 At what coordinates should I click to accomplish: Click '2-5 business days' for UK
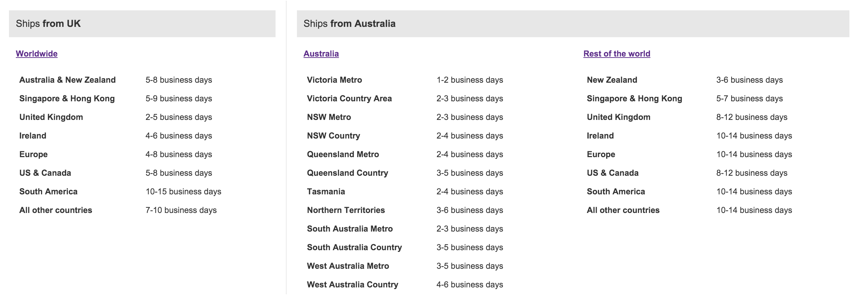(x=179, y=117)
